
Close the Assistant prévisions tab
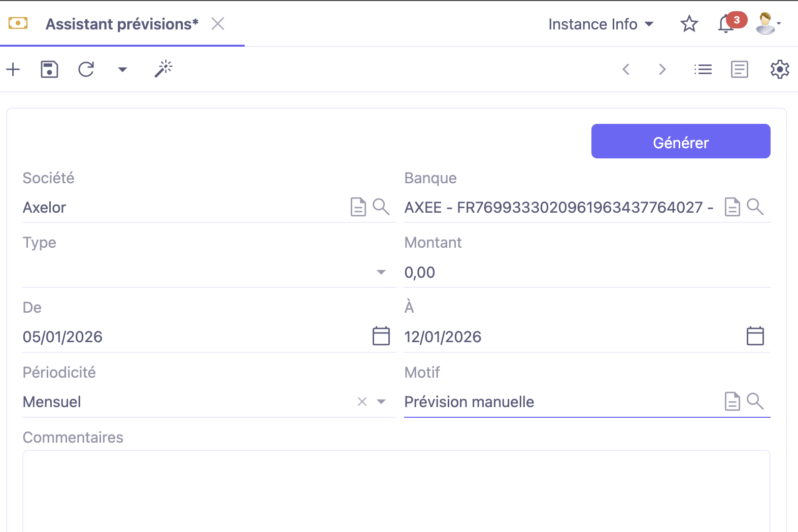pyautogui.click(x=218, y=24)
